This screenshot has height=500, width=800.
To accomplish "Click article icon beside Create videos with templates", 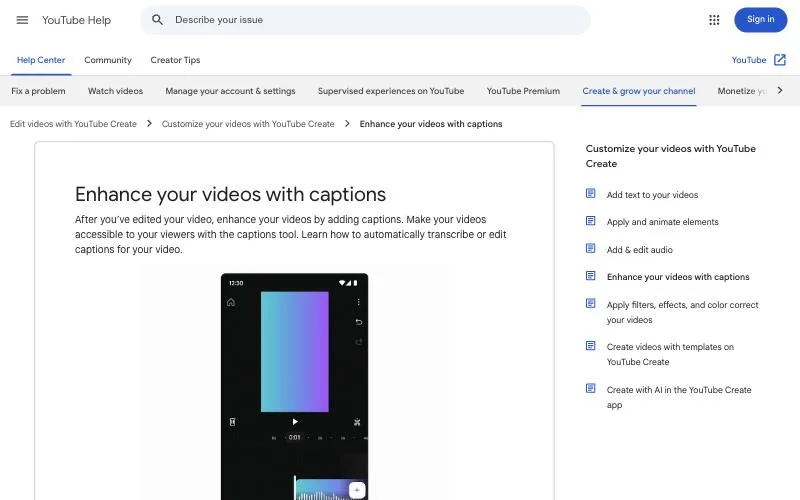I will coord(590,346).
